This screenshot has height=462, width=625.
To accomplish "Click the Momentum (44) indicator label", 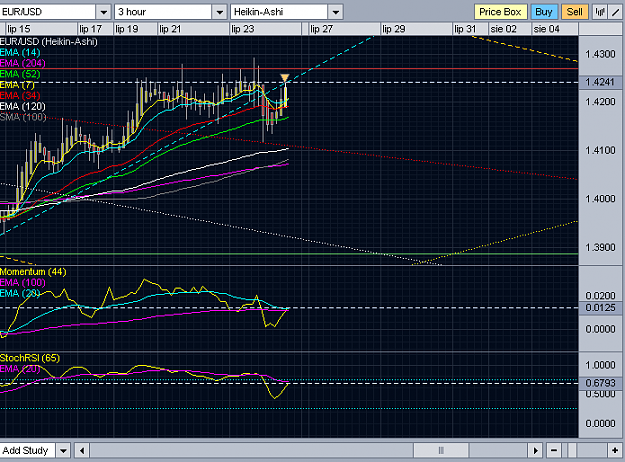I will coord(33,271).
